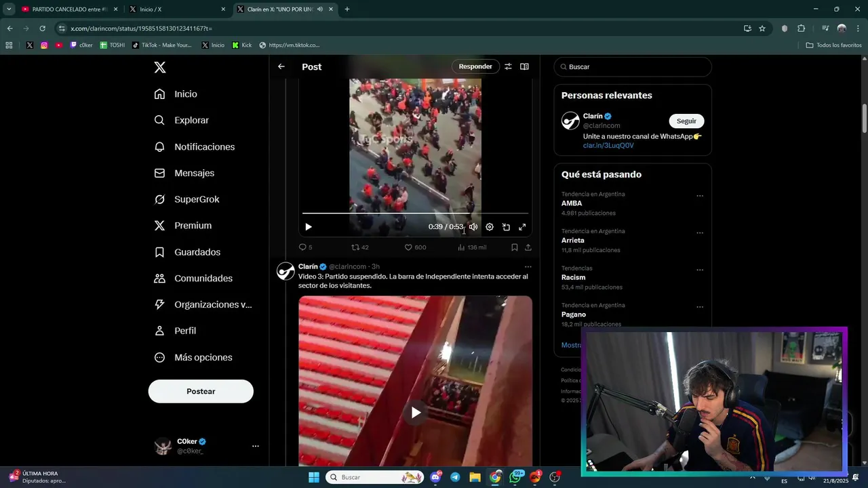The image size is (868, 488).
Task: Open more options for AMBA trend
Action: (x=700, y=196)
